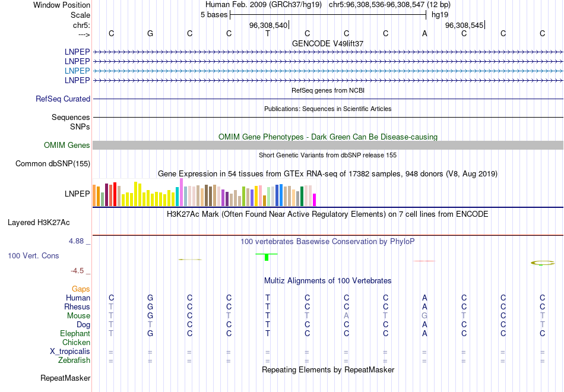Open Multiz Alignments of 100 Vertebrates title
This screenshot has width=564, height=392.
tap(328, 281)
